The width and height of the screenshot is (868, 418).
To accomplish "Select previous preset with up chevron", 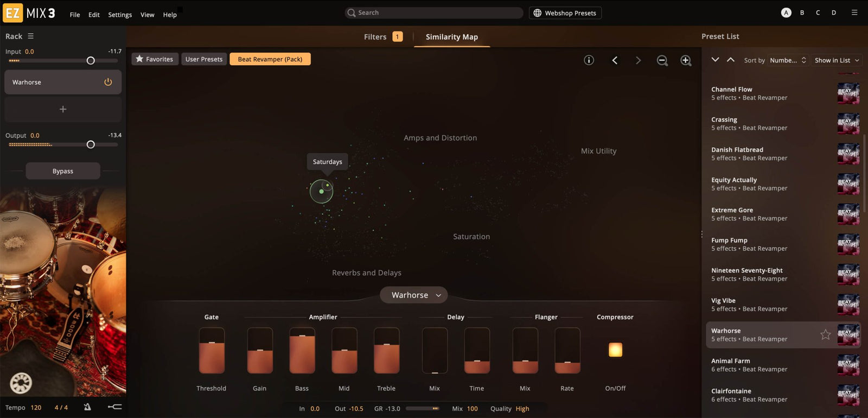I will pos(731,60).
